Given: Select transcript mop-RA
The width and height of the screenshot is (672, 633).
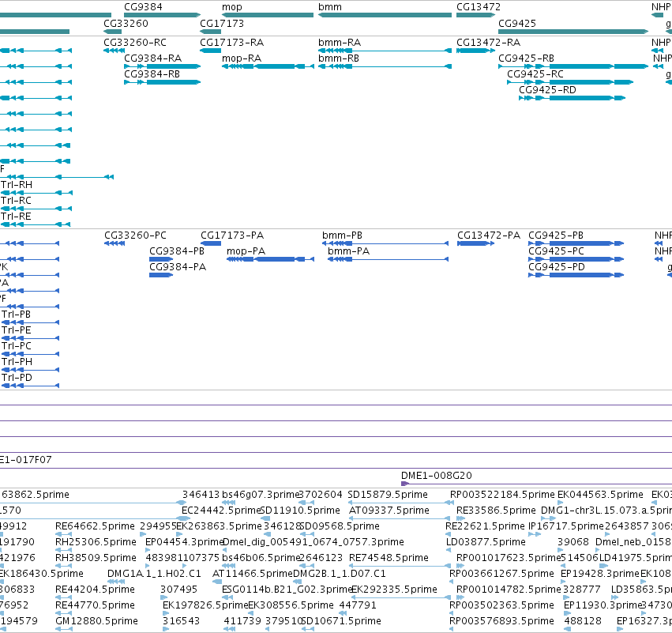Looking at the screenshot, I should [x=242, y=58].
